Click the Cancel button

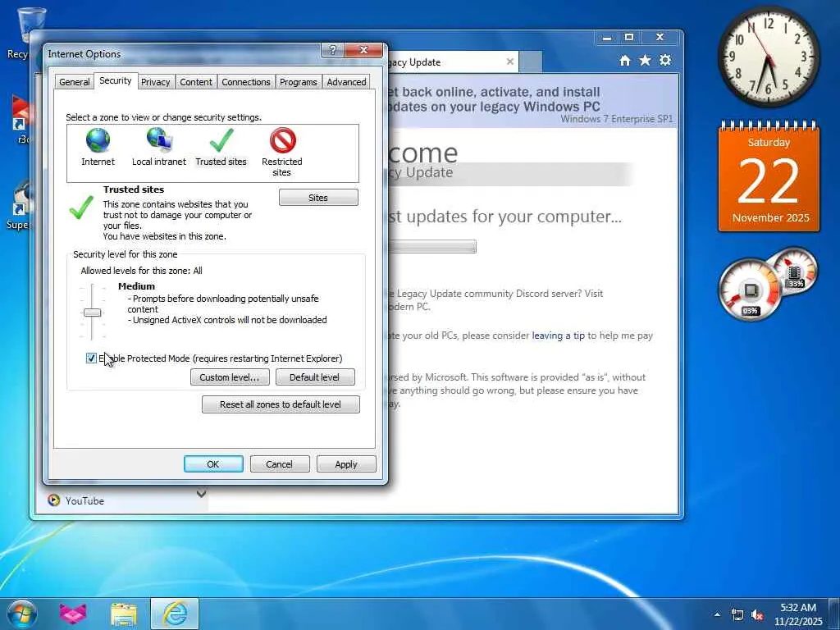click(x=279, y=464)
